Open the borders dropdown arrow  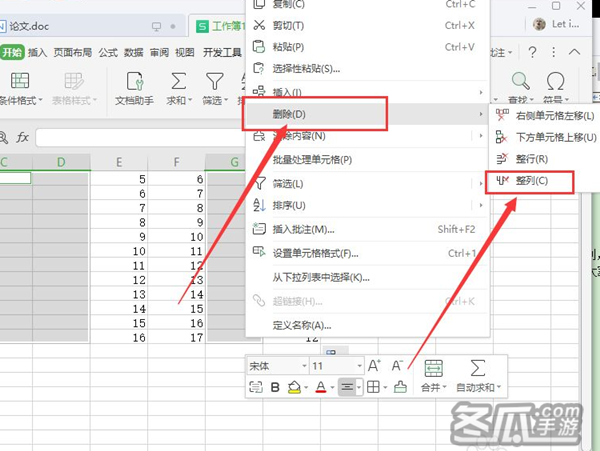point(385,388)
